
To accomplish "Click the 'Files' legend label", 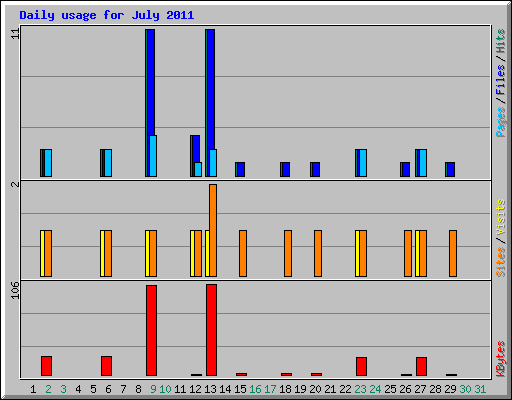I will coord(500,80).
